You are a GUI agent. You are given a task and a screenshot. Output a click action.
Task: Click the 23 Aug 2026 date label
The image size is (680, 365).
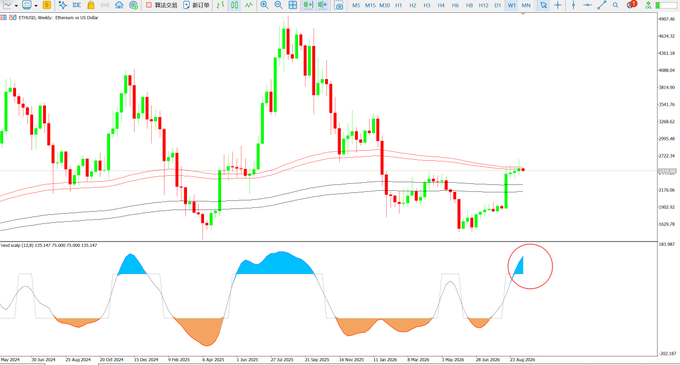point(522,360)
